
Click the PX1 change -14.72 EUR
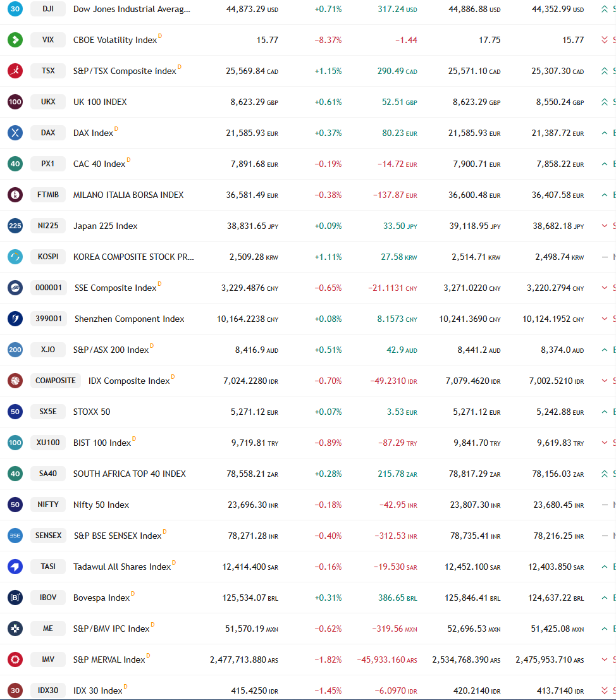[x=397, y=164]
